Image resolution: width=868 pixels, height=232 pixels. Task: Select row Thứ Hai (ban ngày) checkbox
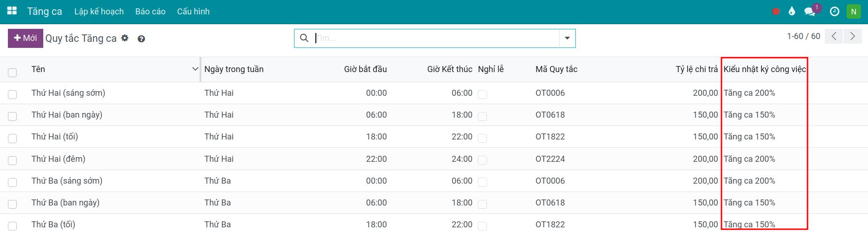(x=13, y=116)
